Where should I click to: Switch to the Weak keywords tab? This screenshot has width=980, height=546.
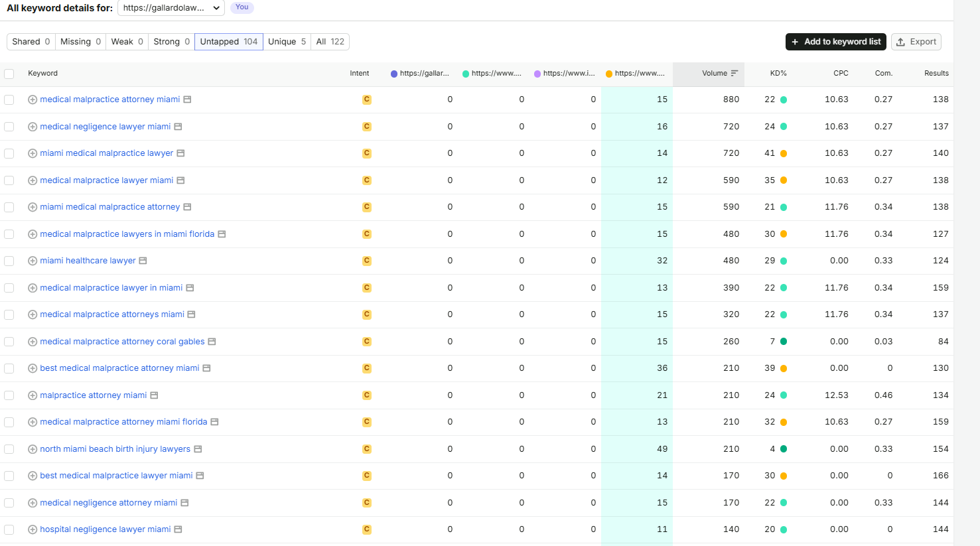click(127, 42)
